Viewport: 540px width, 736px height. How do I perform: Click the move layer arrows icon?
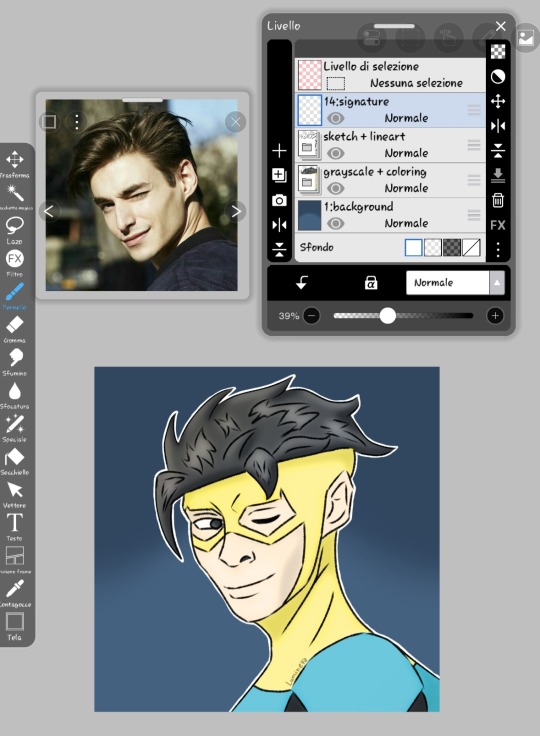(498, 101)
